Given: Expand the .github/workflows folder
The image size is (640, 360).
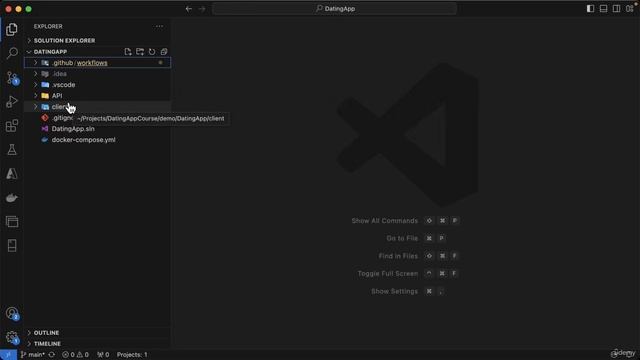Looking at the screenshot, I should click(98, 63).
